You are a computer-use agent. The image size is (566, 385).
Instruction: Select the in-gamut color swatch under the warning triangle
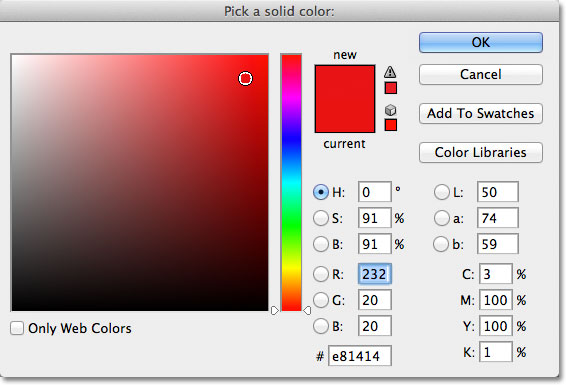(x=391, y=88)
